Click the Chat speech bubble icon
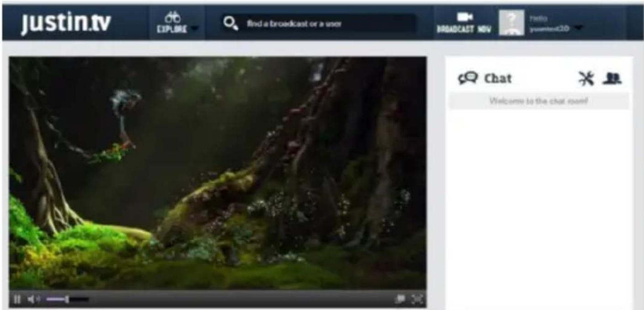The image size is (644, 310). click(468, 78)
